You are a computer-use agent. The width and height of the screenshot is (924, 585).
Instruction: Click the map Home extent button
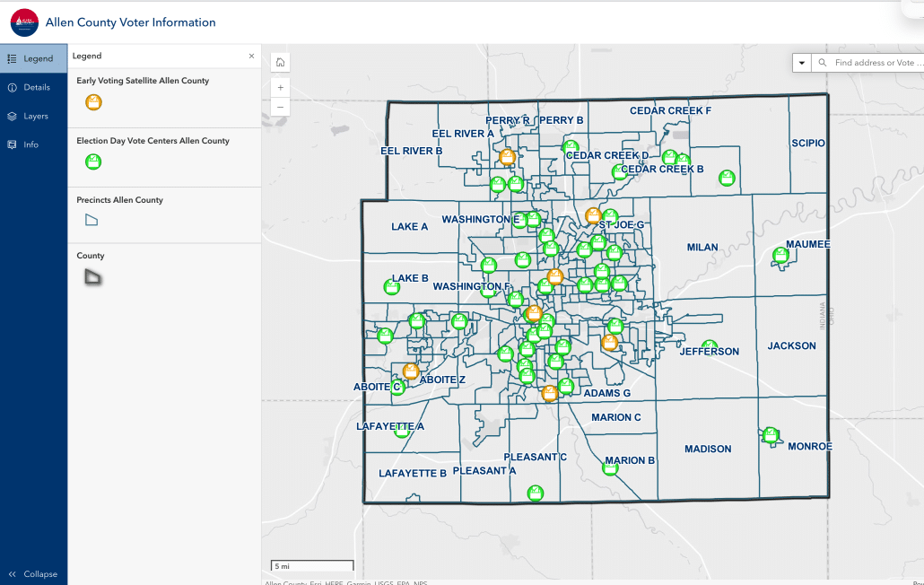coord(281,63)
